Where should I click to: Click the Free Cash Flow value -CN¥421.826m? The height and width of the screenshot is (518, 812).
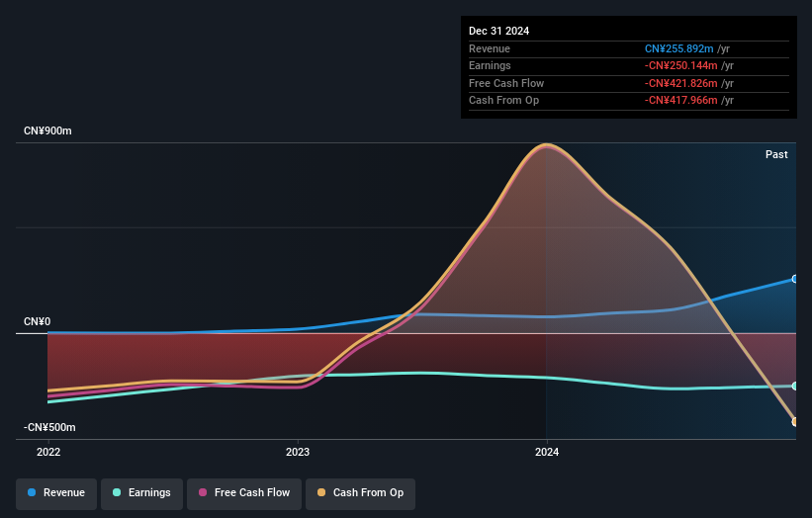[x=681, y=83]
